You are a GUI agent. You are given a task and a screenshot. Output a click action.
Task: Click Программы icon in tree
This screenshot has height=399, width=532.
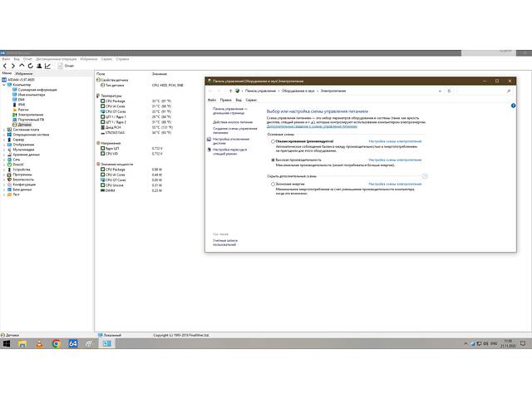point(9,175)
